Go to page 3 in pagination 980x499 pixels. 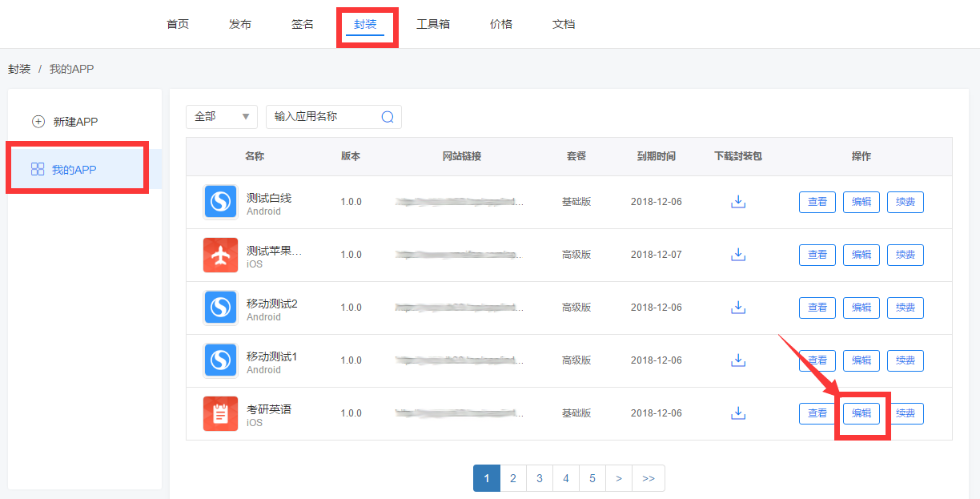click(x=540, y=478)
